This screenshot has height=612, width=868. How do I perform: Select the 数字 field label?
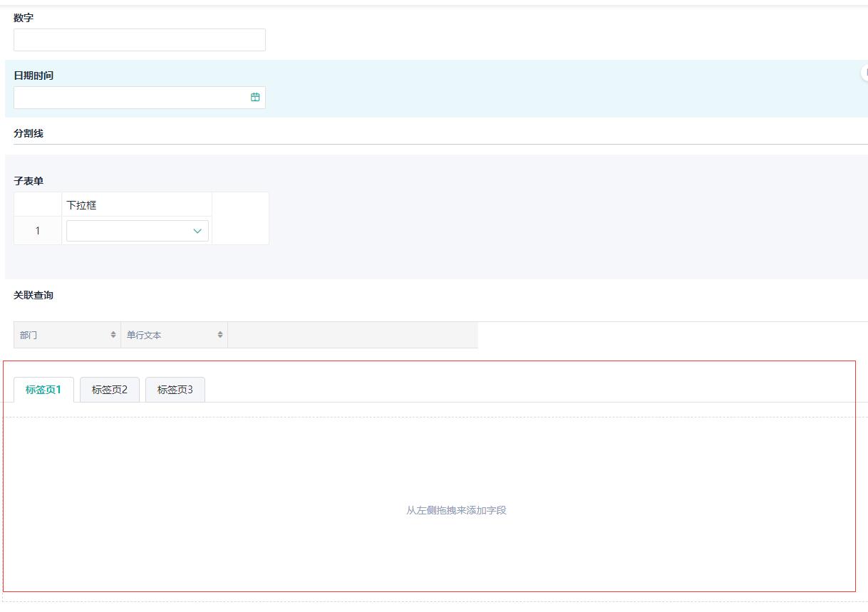(x=24, y=18)
